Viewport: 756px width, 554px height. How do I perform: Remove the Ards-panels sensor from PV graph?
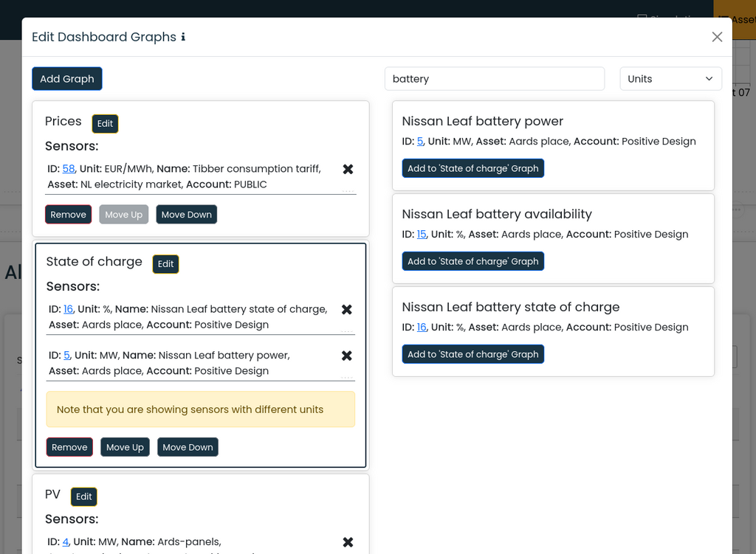[x=347, y=541]
